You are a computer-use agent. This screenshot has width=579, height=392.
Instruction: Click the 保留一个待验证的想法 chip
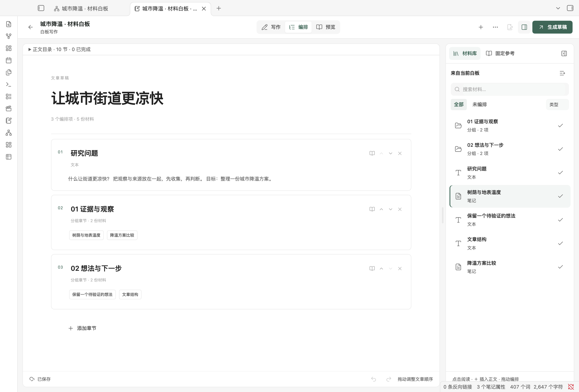click(x=92, y=295)
